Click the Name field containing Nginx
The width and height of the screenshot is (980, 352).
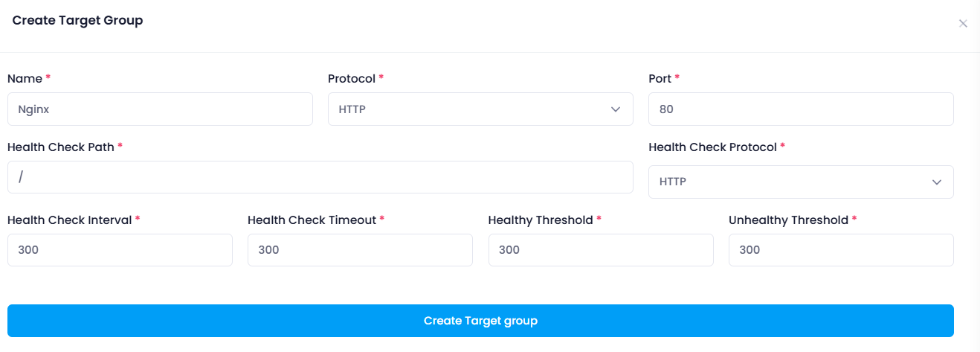pyautogui.click(x=160, y=109)
